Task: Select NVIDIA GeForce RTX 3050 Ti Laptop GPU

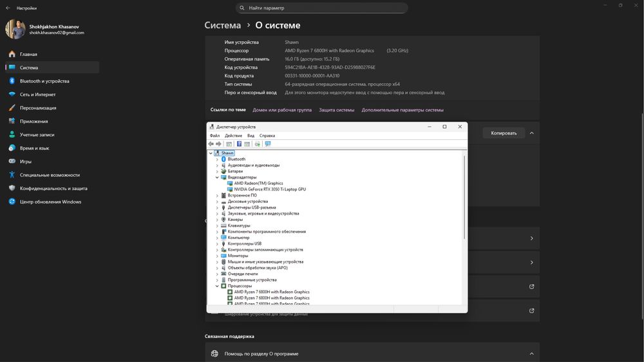Action: 270,189
